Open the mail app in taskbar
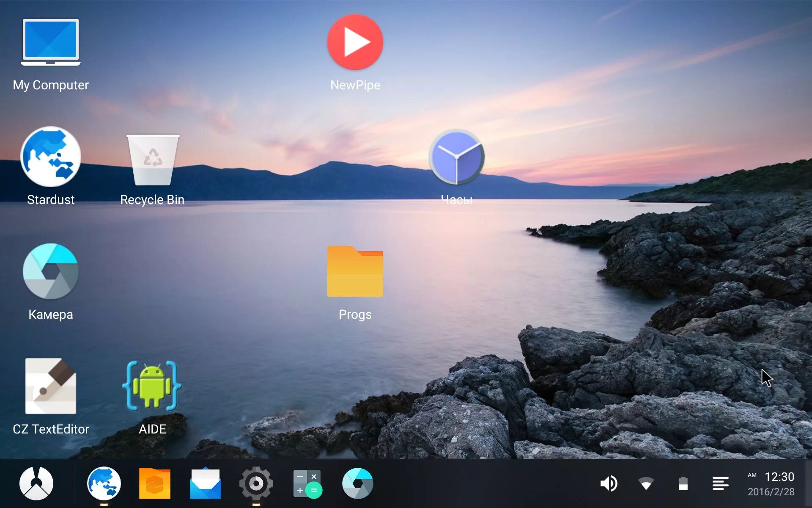Screen dimensions: 812x508 206,483
